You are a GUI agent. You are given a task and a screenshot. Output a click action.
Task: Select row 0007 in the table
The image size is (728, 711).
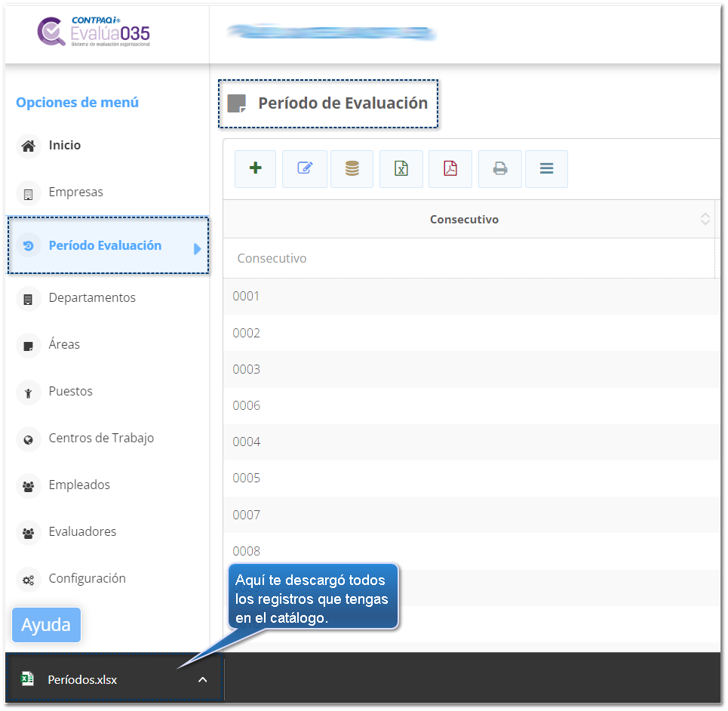coord(472,515)
